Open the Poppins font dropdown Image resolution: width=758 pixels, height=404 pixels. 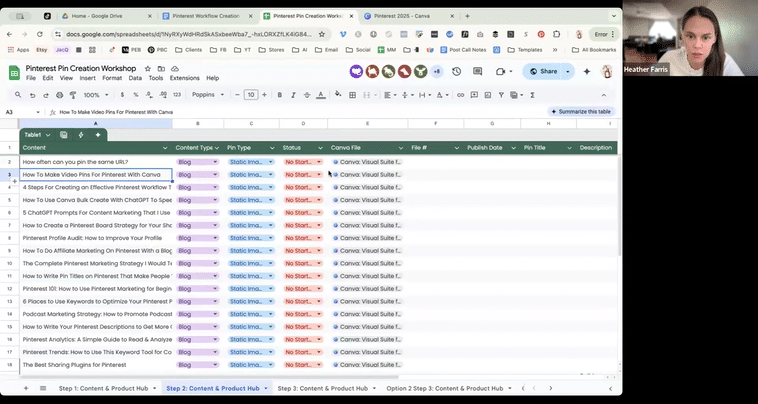point(208,95)
